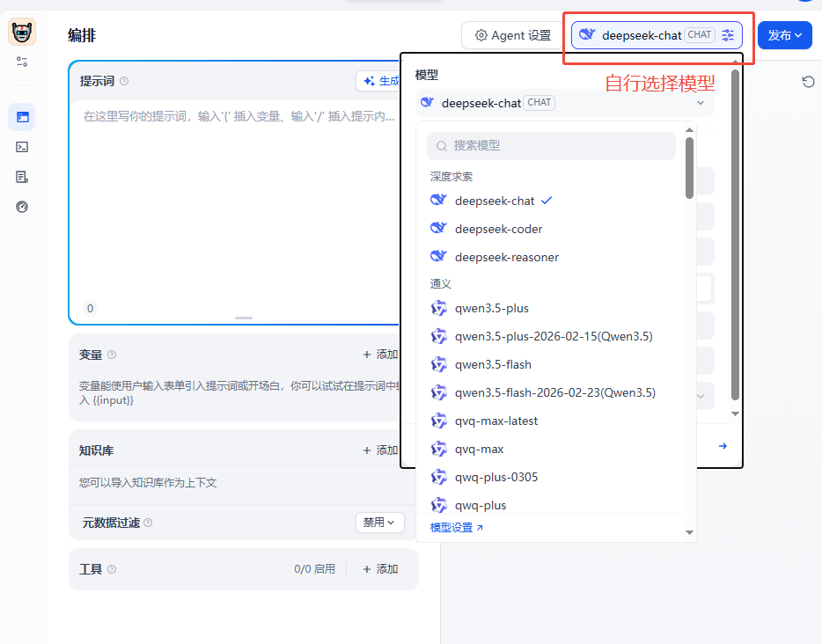Click the magnifier icon in model search

pyautogui.click(x=442, y=146)
